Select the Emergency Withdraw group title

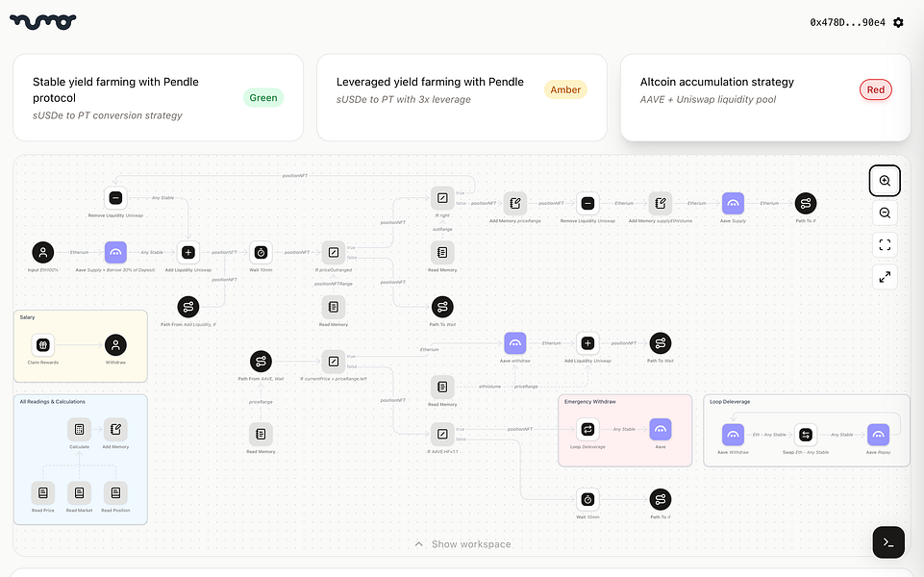[x=589, y=401]
